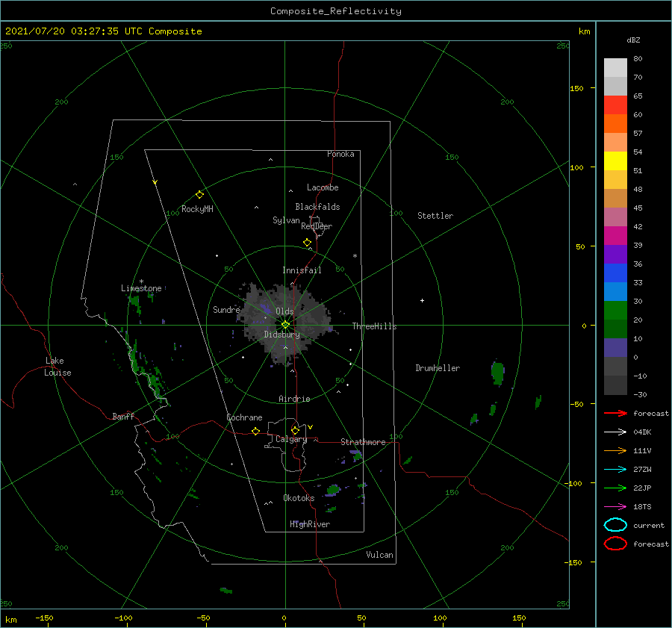Click the Olds label
672x628 pixels.
coord(284,311)
